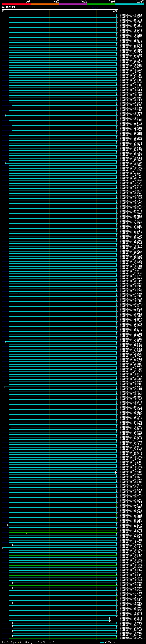
Task: Click the UniRef100_Q08200 label
Action: [131, 628]
